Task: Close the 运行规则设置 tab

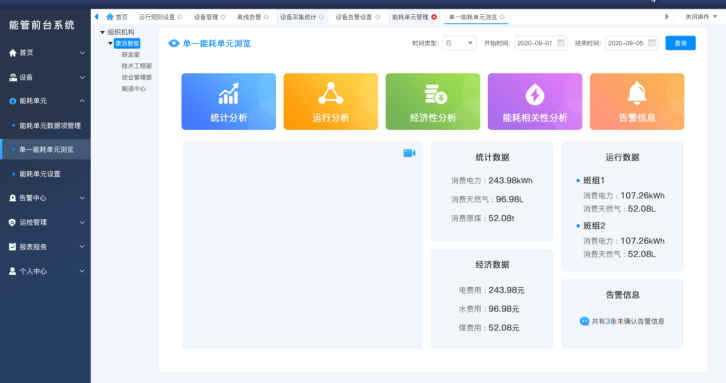Action: tap(180, 17)
